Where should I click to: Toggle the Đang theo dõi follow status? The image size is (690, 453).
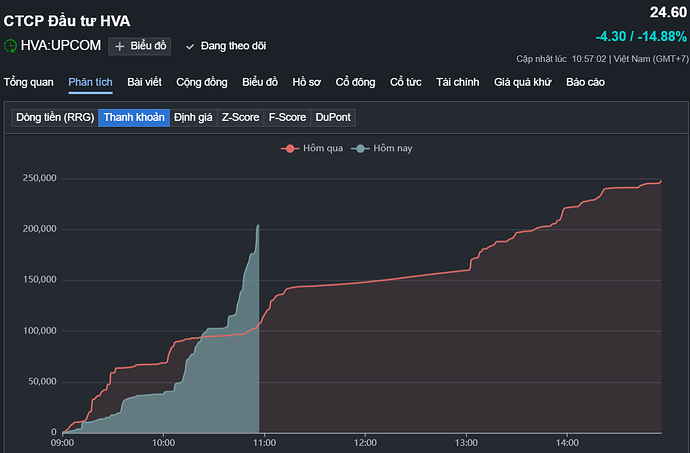(x=226, y=46)
